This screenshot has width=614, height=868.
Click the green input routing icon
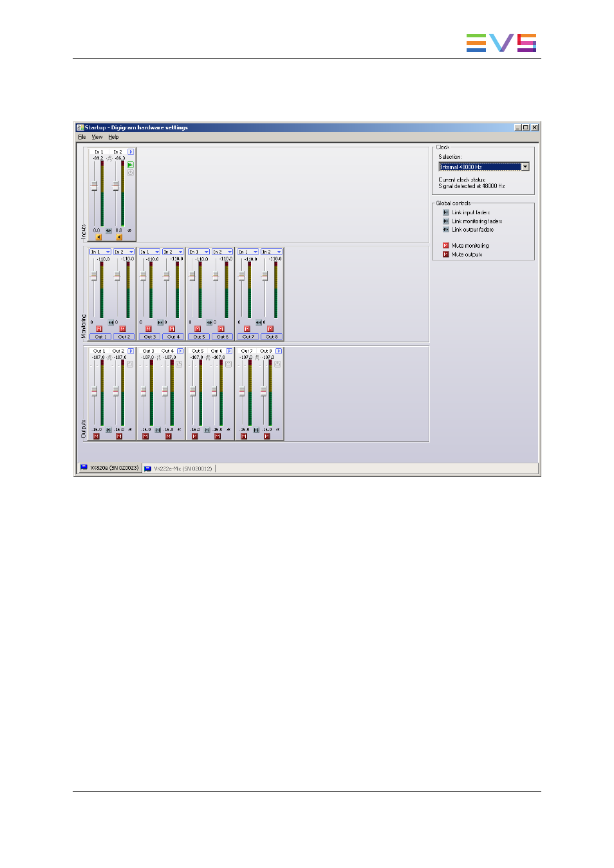[x=130, y=165]
